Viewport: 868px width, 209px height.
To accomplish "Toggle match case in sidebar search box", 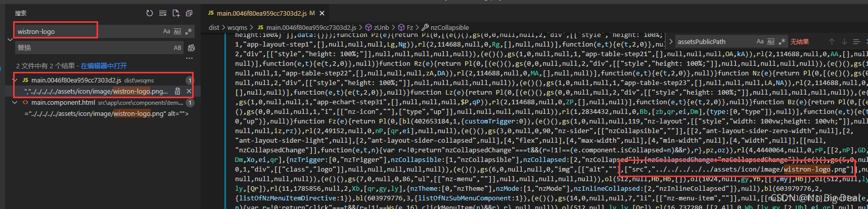I will [x=166, y=31].
